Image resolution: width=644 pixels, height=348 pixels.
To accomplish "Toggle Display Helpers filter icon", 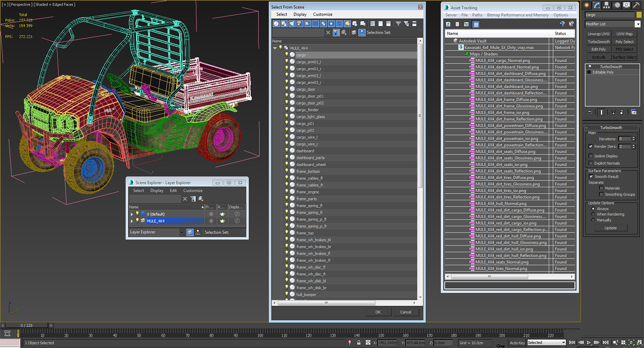I will (x=308, y=23).
